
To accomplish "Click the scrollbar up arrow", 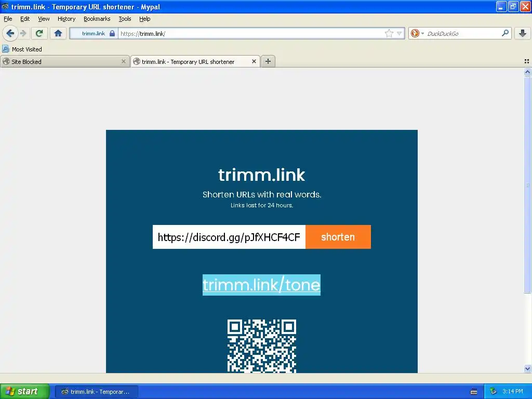I will coord(527,72).
